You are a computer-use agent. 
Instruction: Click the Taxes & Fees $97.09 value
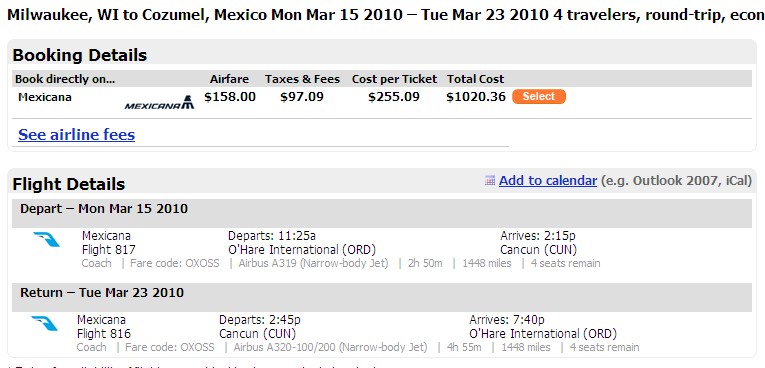pyautogui.click(x=302, y=97)
